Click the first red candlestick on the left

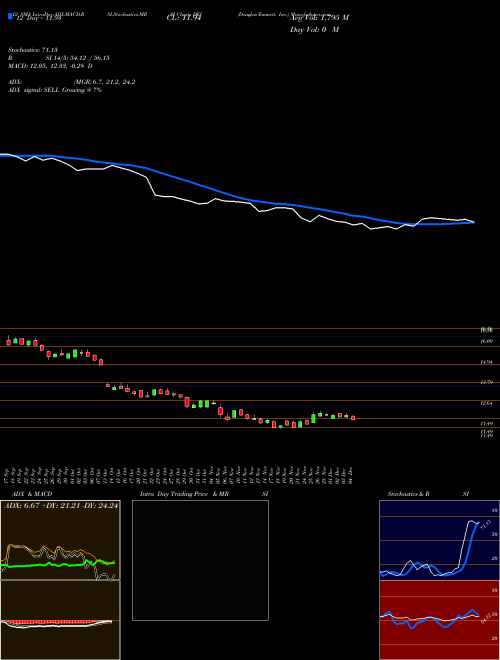coord(8,341)
